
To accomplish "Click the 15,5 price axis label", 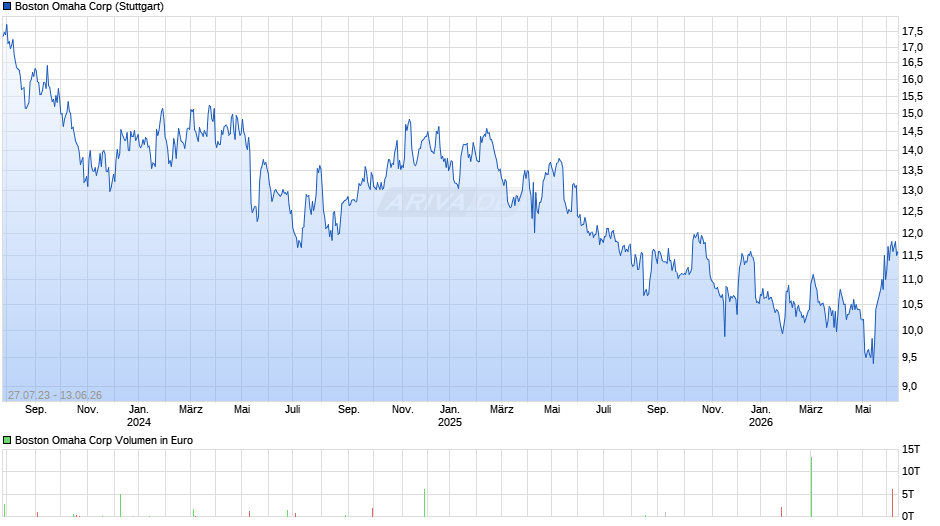I will click(x=912, y=96).
